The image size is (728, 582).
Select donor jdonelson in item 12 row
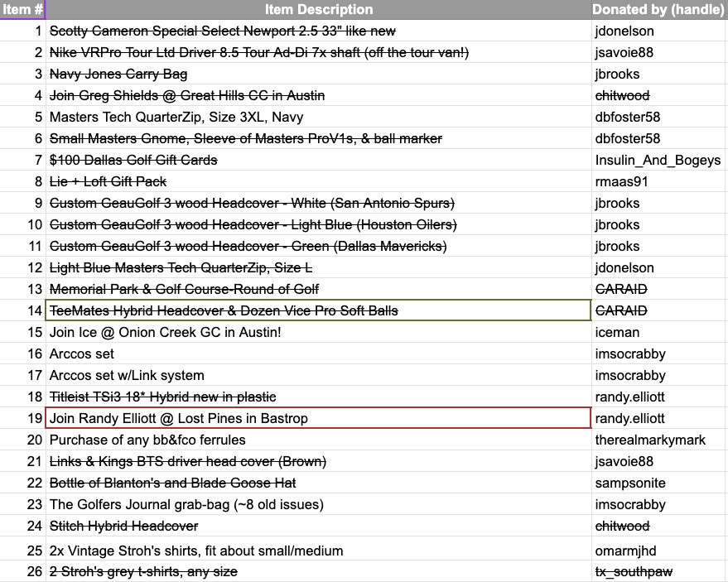[660, 267]
